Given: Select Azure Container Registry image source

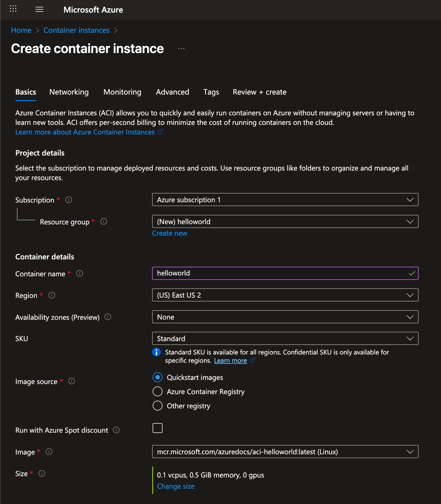Looking at the screenshot, I should [x=158, y=391].
